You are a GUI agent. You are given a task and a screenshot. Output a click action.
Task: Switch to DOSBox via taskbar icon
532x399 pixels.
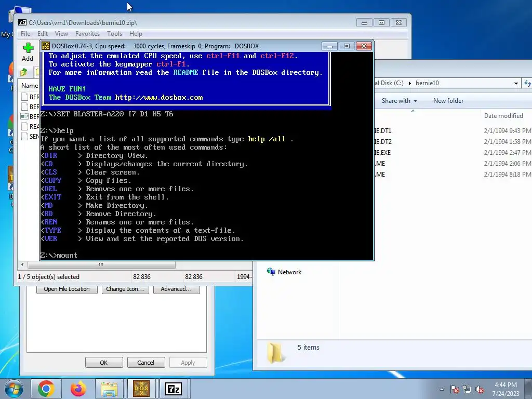141,389
